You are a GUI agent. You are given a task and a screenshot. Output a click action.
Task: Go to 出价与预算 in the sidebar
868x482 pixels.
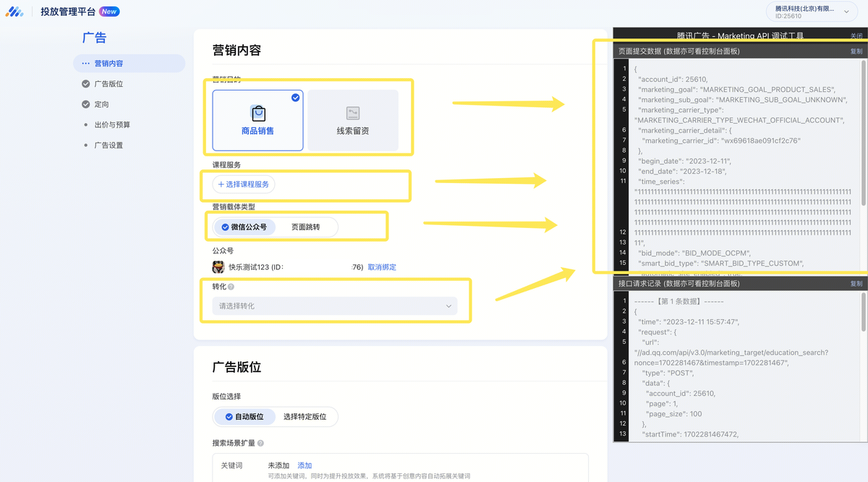coord(112,124)
